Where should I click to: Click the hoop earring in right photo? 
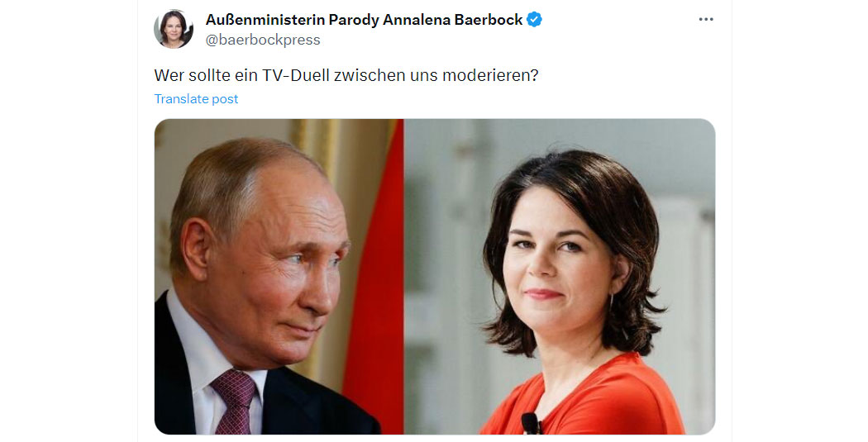pos(611,302)
